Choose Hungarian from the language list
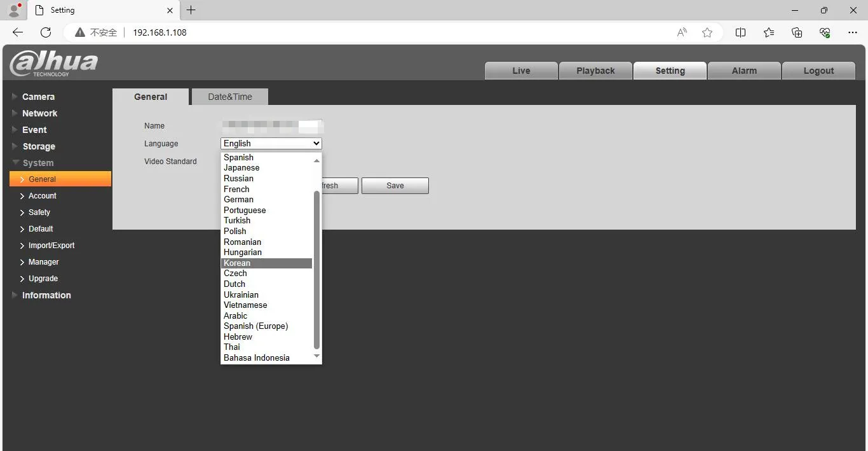The image size is (868, 451). click(267, 253)
